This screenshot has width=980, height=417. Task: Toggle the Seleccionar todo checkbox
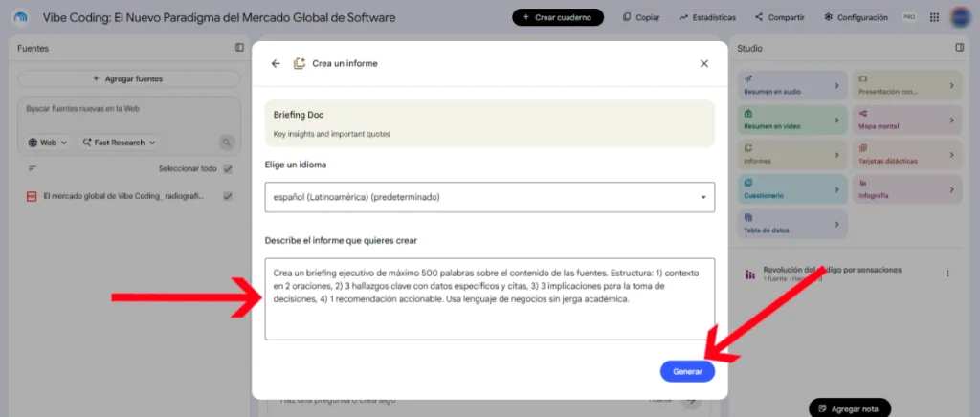(x=228, y=168)
